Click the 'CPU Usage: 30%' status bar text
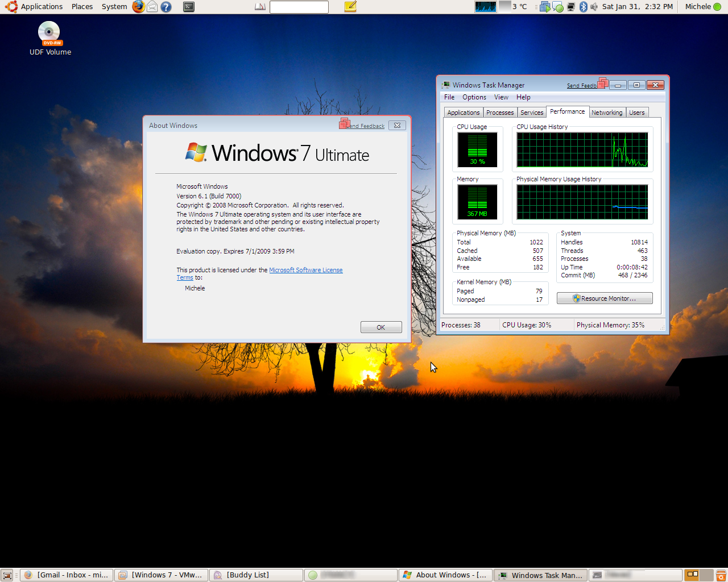The width and height of the screenshot is (728, 582). (527, 325)
